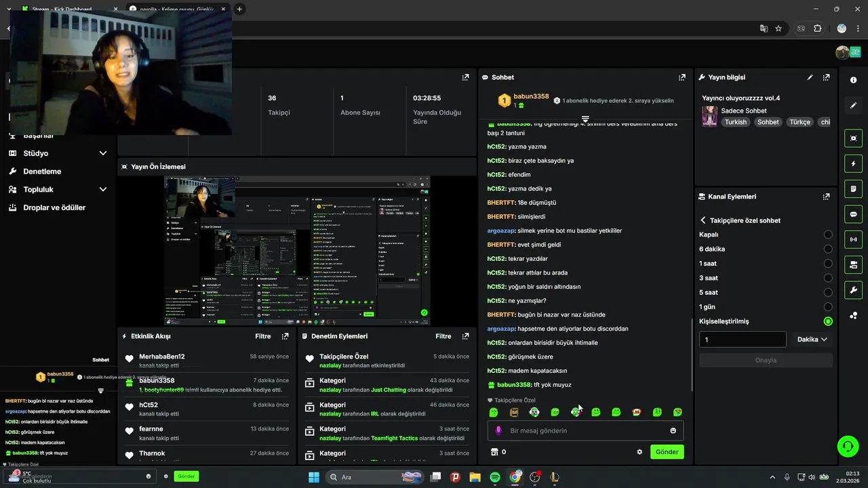This screenshot has width=868, height=488.
Task: Open Windows Start menu
Action: [x=314, y=477]
